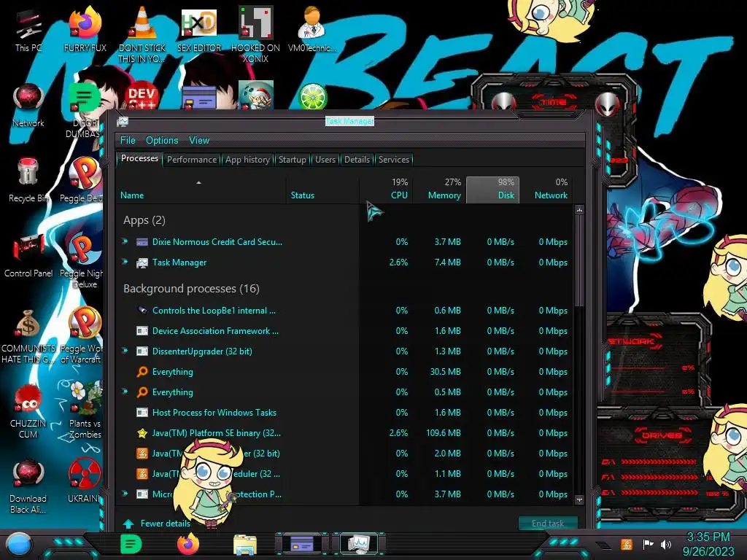Open the HOOKED ON XONIX desktop shortcut

(255, 34)
